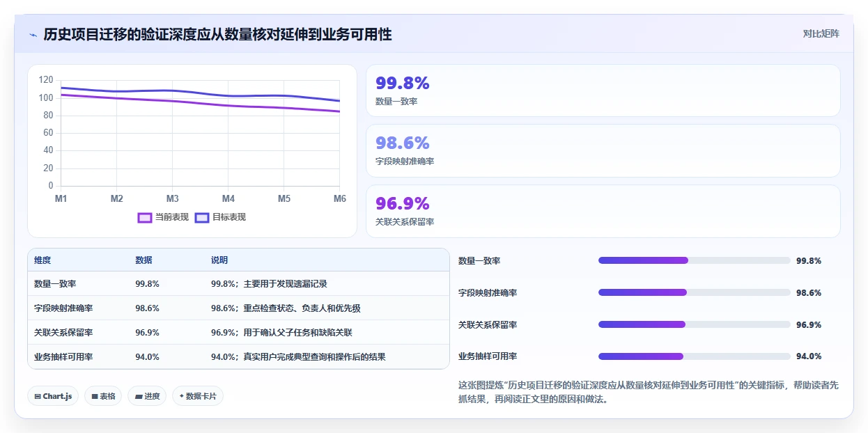Click the 对比矩阵 label in the header

(821, 33)
